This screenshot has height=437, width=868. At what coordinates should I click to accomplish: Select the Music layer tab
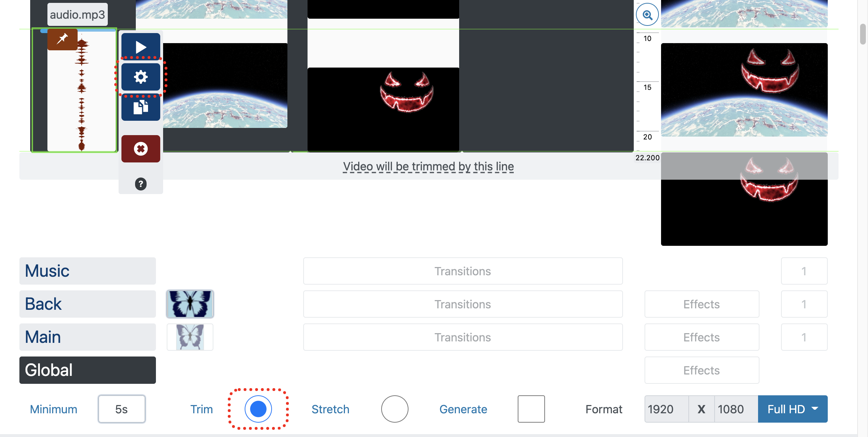point(87,271)
